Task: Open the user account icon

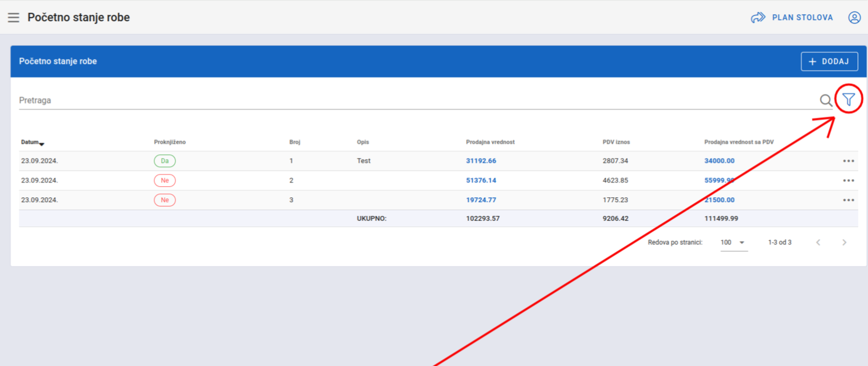Action: tap(854, 18)
